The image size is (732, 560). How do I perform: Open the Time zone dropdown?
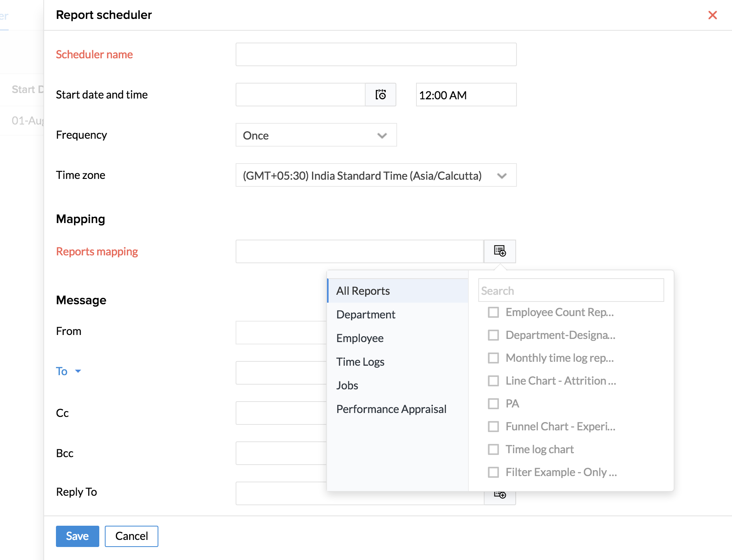point(376,175)
